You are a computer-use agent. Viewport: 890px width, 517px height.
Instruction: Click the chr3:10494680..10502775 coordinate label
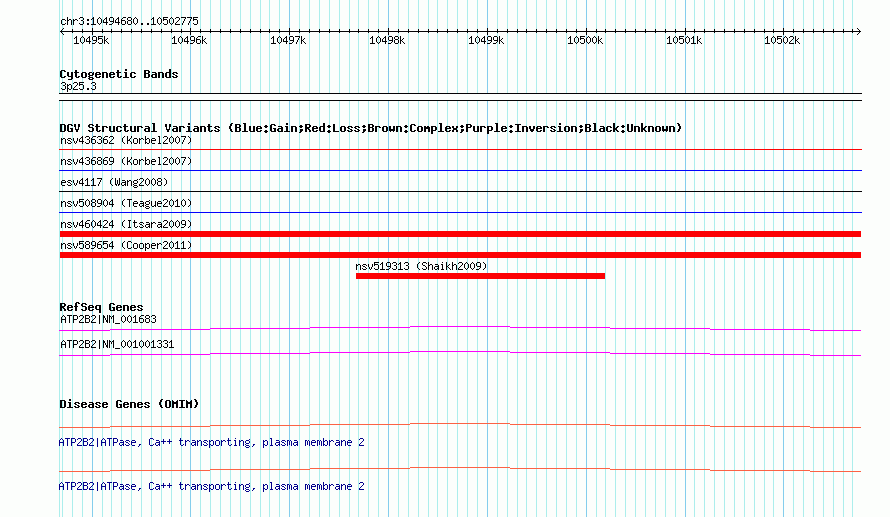coord(129,21)
